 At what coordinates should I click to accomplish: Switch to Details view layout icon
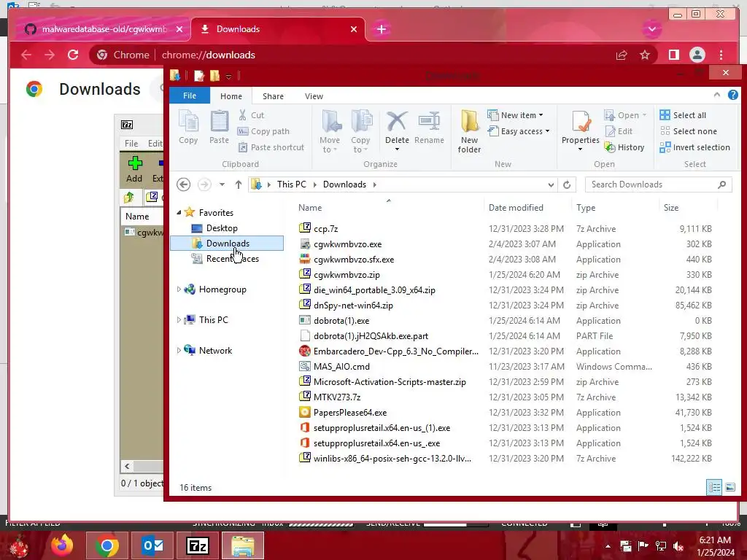[713, 487]
